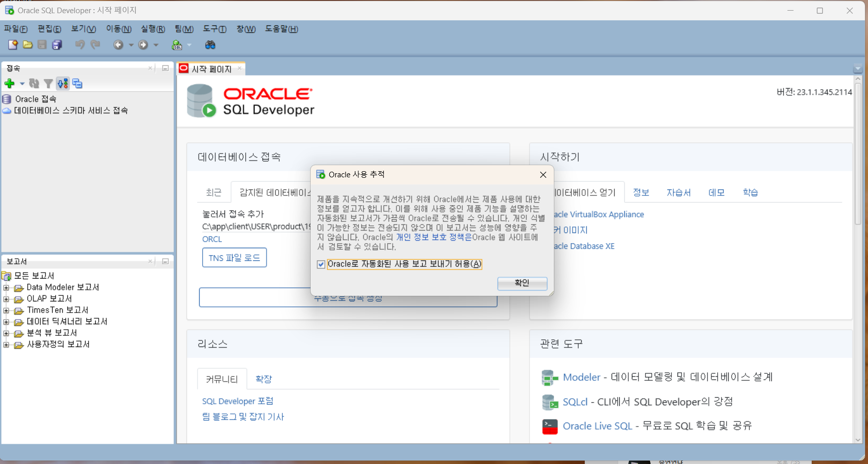Switch to the 최근 tab
The height and width of the screenshot is (464, 868).
click(213, 192)
